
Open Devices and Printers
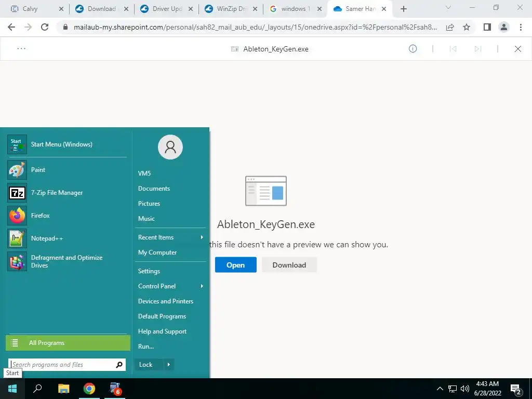point(166,301)
